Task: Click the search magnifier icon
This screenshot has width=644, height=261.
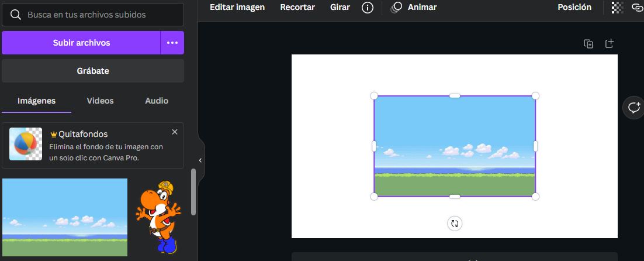Action: pyautogui.click(x=16, y=15)
